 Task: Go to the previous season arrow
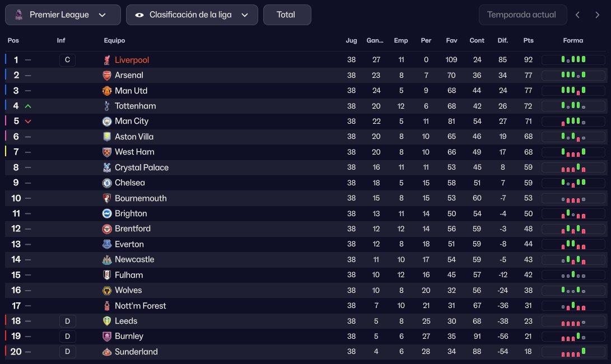tap(578, 15)
